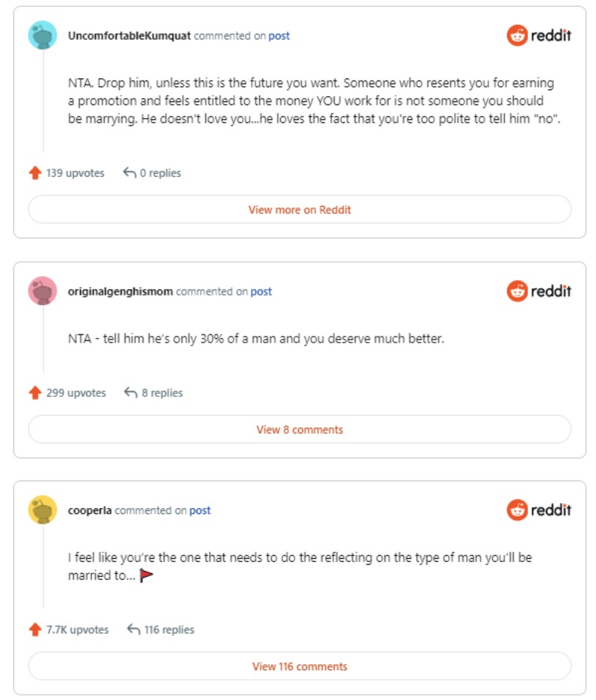Follow the post link in cooperla's comment header
Viewport: 596px width, 700px height.
point(199,511)
